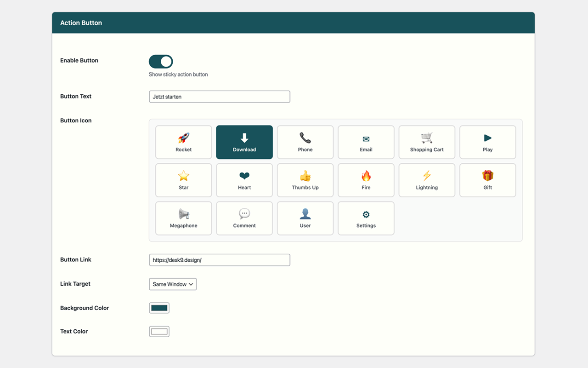Open the Background Color picker
588x368 pixels.
click(x=159, y=307)
